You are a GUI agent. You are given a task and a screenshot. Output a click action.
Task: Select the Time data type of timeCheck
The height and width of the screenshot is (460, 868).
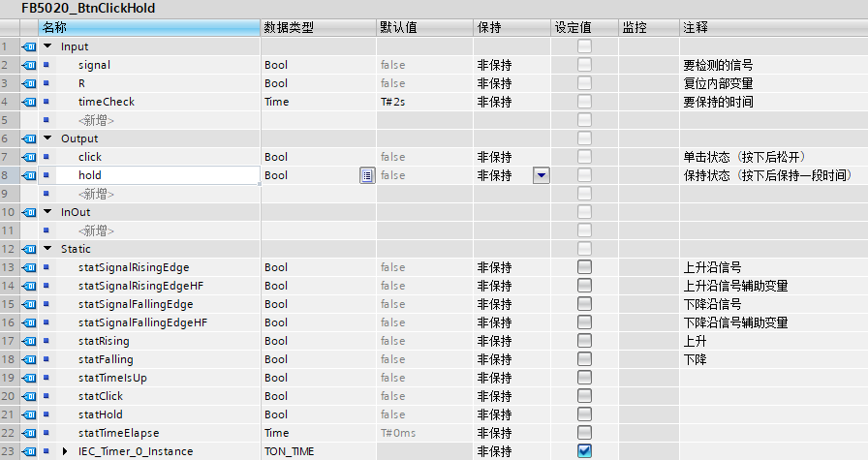[x=319, y=102]
